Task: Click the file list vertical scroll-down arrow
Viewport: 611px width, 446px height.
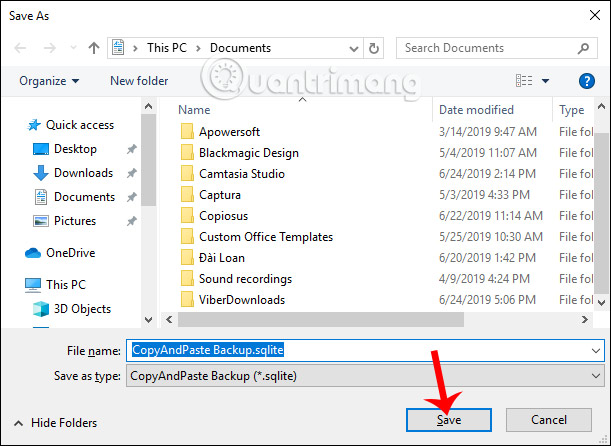Action: tap(602, 302)
